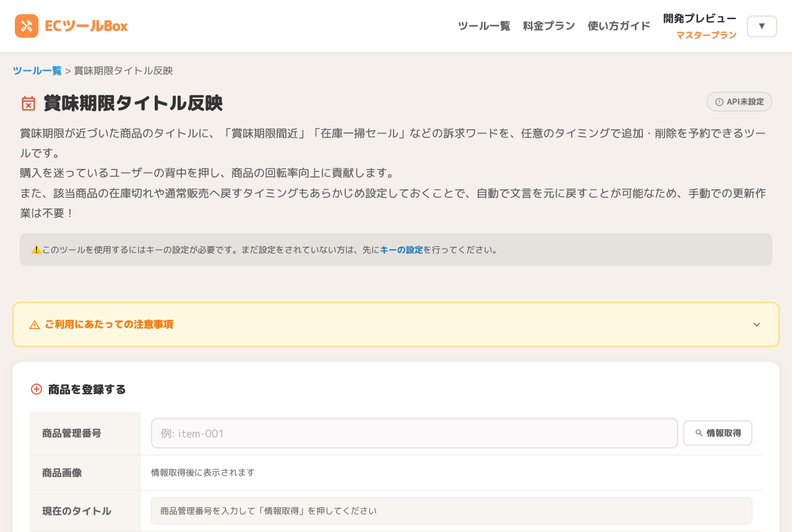Viewport: 792px width, 532px height.
Task: Click the 賞味期限タイトル反映 page heading
Action: point(133,103)
